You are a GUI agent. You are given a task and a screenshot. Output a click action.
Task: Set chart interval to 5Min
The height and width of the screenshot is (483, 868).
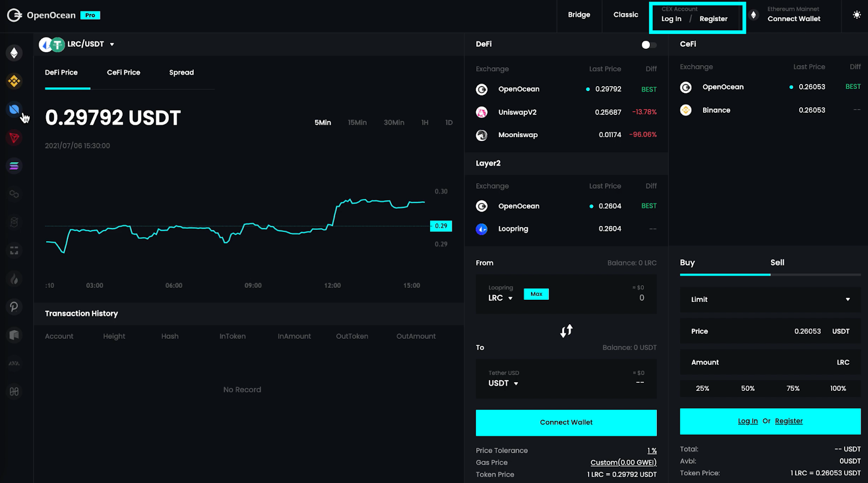point(323,123)
